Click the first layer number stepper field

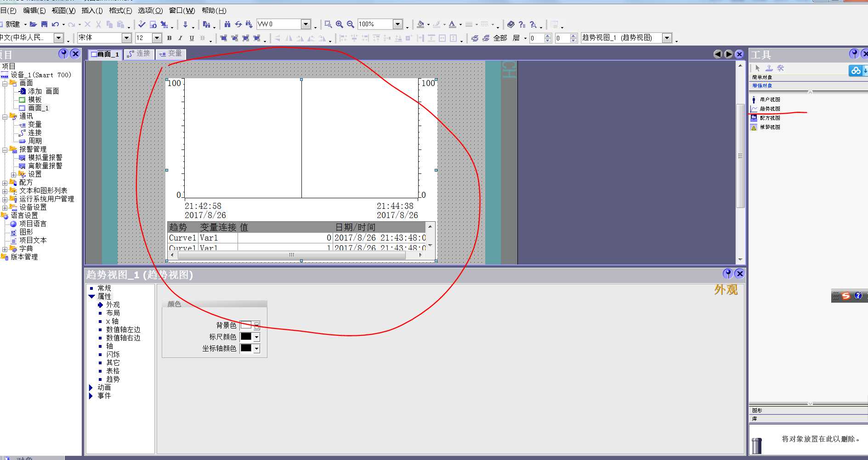[x=536, y=38]
